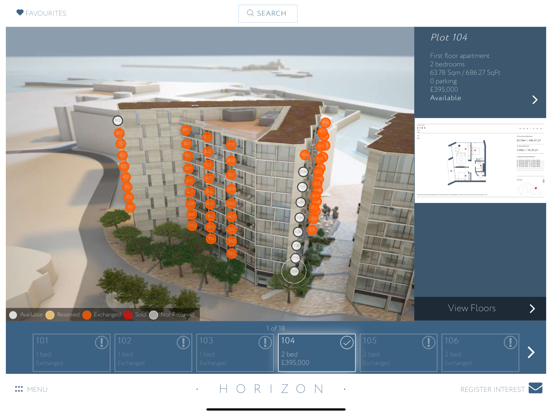
Task: Click the MENU label
Action: (37, 389)
